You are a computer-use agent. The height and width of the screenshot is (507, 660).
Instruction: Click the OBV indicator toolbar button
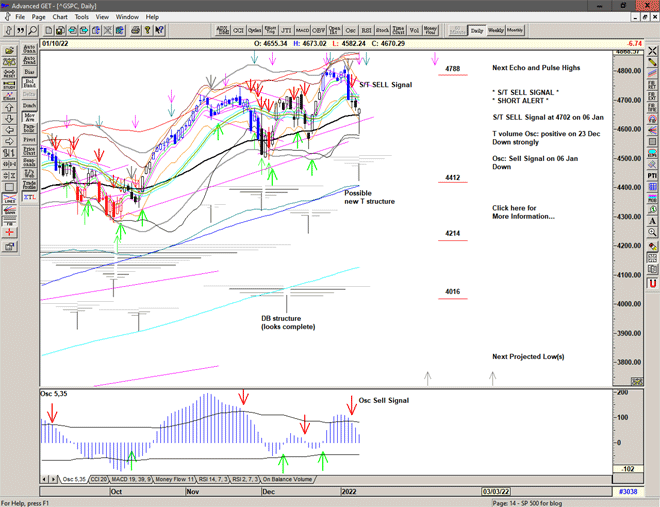point(318,30)
